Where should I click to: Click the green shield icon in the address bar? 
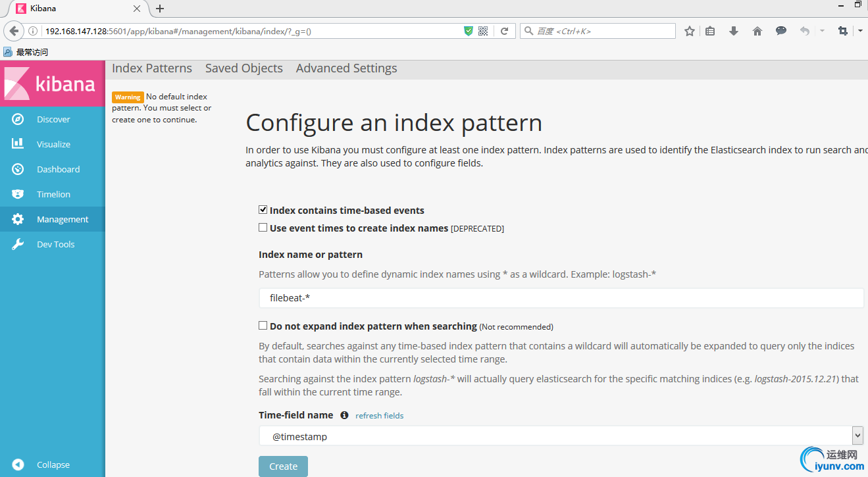(469, 31)
